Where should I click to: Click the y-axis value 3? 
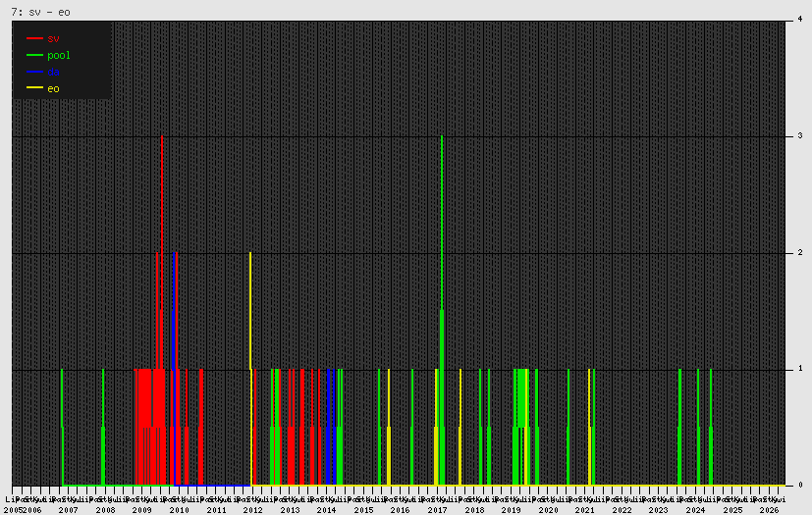click(800, 135)
